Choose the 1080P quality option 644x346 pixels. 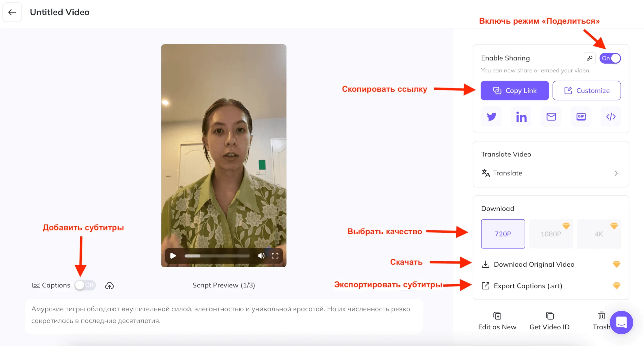[x=551, y=234]
